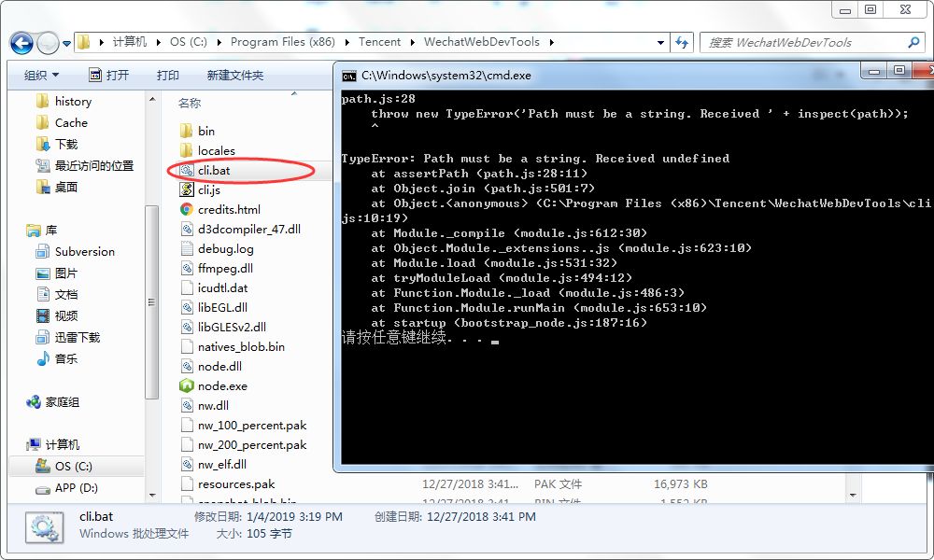Select natives_blob.bin file icon
Viewport: 934px width, 560px height.
pyautogui.click(x=187, y=346)
